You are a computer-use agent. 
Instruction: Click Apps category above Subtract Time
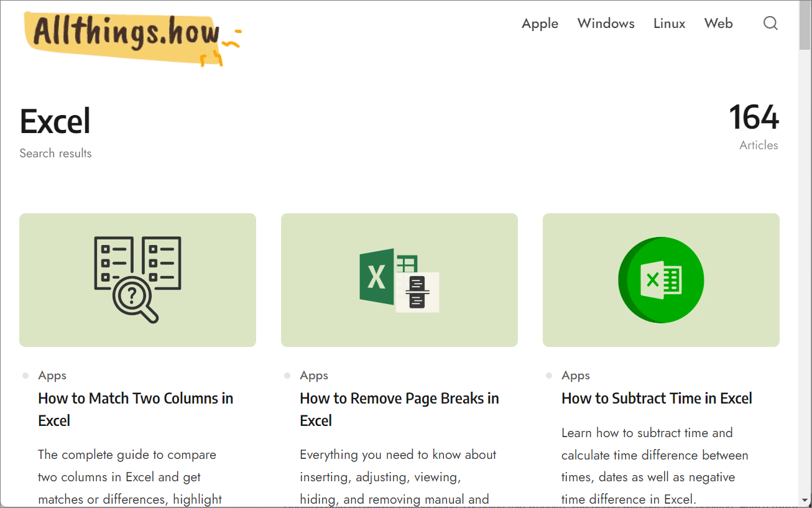tap(576, 376)
